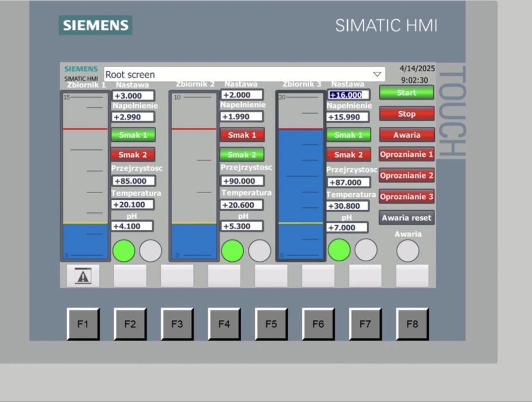Select Nastawa field +2.000 of Zbiornik 2

pos(242,95)
